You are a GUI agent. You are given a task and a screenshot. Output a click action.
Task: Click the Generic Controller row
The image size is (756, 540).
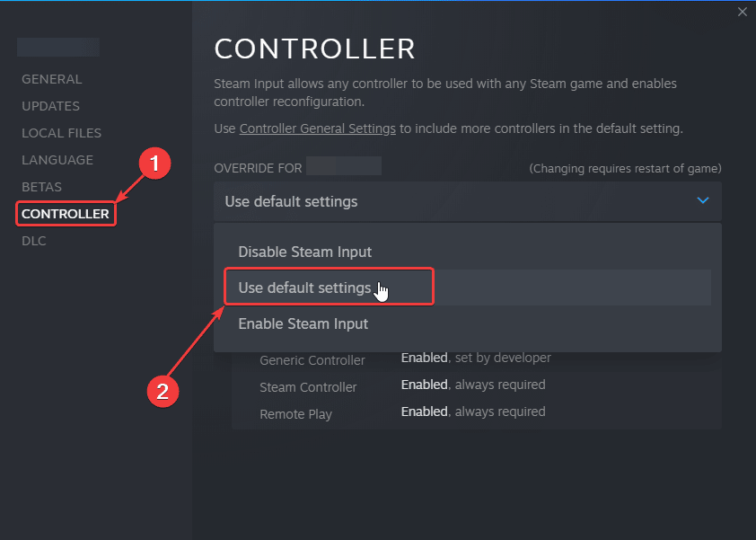(x=312, y=359)
